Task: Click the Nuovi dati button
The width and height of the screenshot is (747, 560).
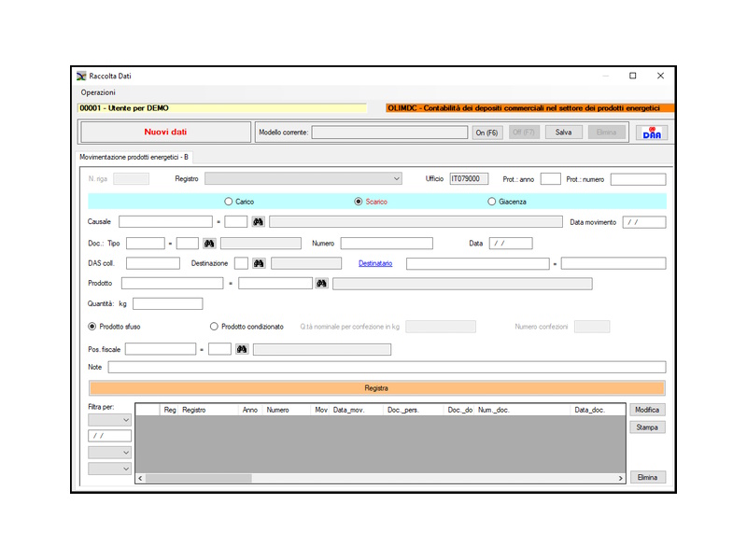Action: (165, 132)
